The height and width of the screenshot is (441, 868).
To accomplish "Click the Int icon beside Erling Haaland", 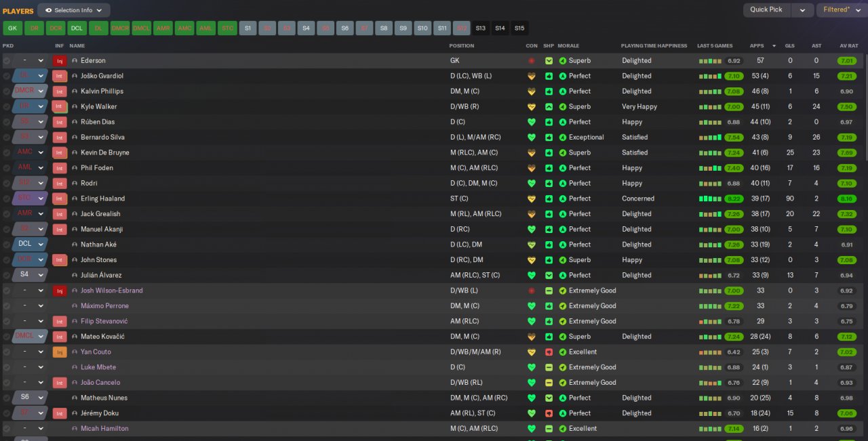I will pos(60,198).
